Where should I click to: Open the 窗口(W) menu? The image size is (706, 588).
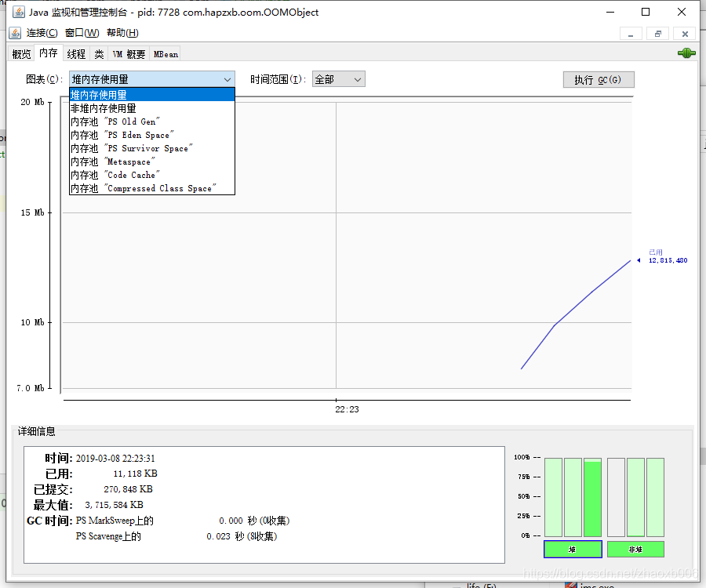pos(82,33)
